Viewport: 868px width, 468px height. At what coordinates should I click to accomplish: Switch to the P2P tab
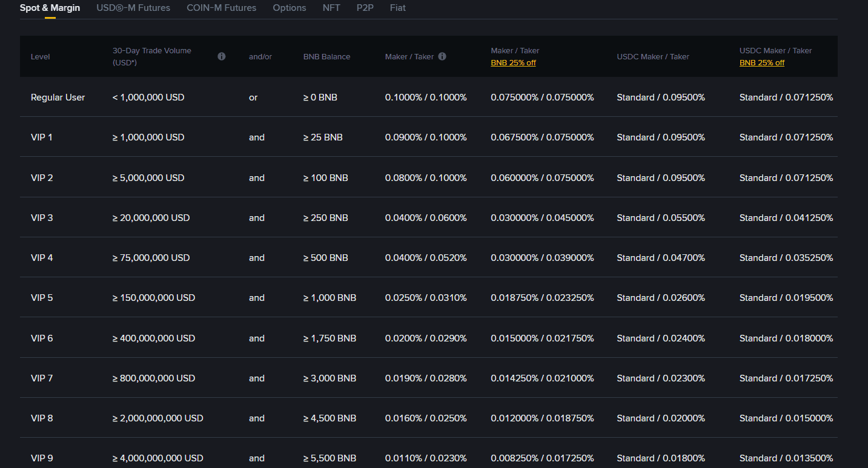point(365,8)
